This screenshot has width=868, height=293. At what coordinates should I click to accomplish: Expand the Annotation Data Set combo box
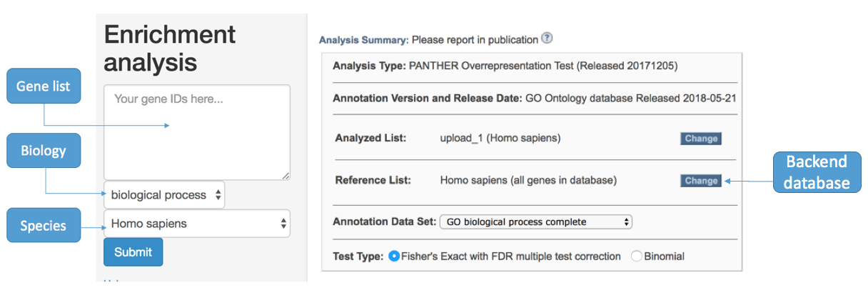coord(536,222)
